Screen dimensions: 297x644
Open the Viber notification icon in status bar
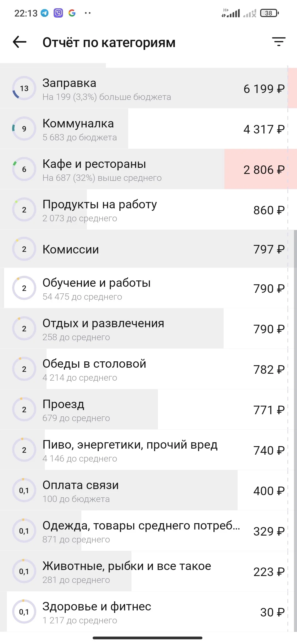58,13
